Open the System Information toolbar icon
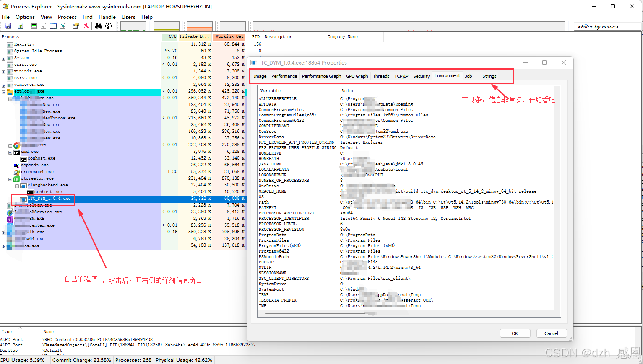The image size is (643, 364). tap(34, 26)
